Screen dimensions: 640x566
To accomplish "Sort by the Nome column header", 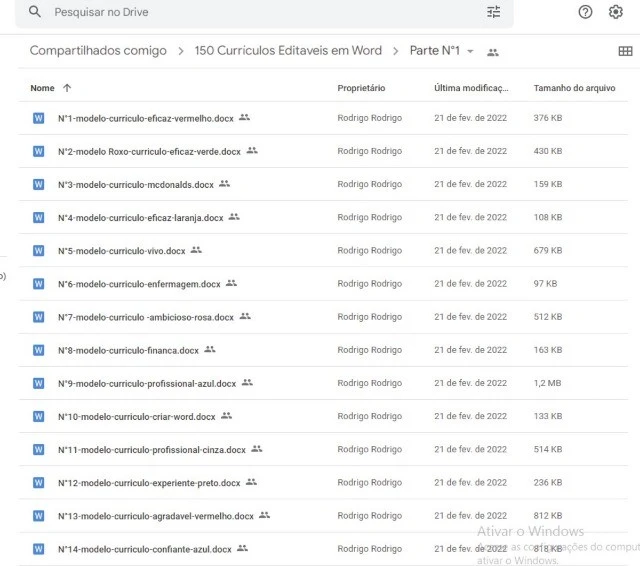I will point(42,88).
